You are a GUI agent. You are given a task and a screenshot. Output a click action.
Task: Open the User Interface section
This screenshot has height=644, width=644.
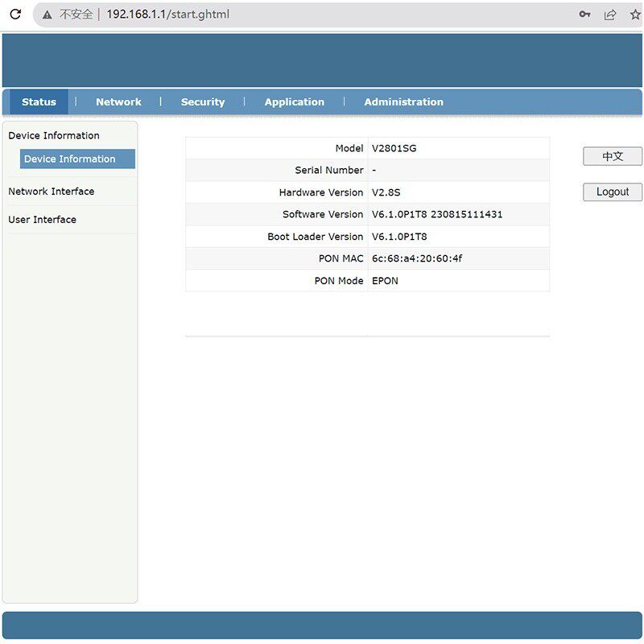[x=42, y=219]
